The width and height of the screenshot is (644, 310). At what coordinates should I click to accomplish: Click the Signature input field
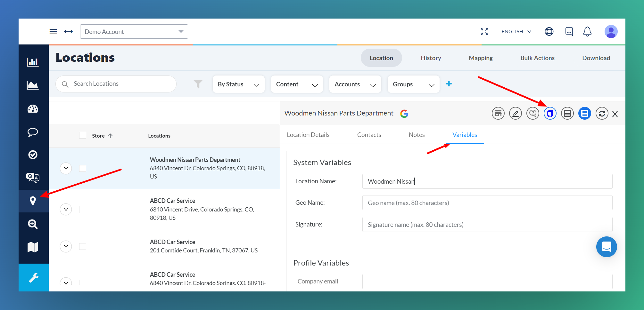tap(487, 225)
